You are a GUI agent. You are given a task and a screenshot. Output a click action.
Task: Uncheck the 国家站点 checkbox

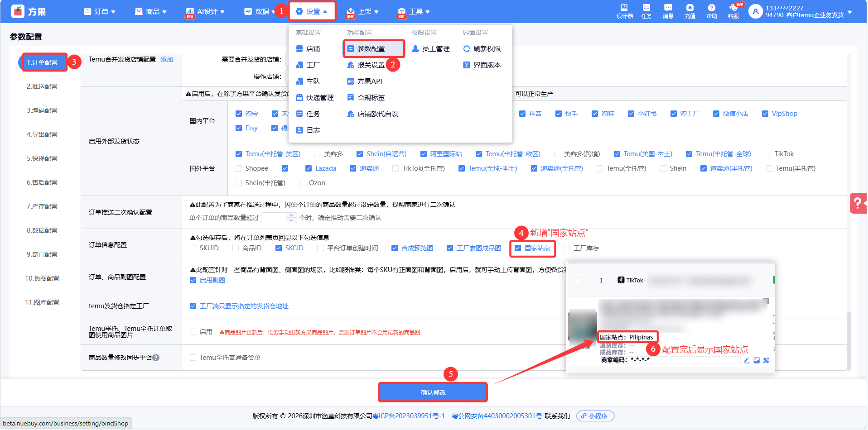tap(518, 248)
